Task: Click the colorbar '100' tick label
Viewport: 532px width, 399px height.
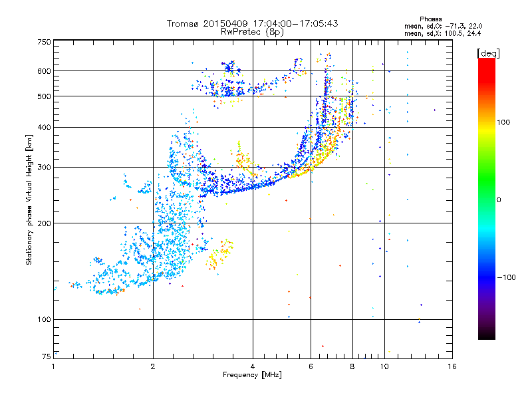Action: pos(503,122)
